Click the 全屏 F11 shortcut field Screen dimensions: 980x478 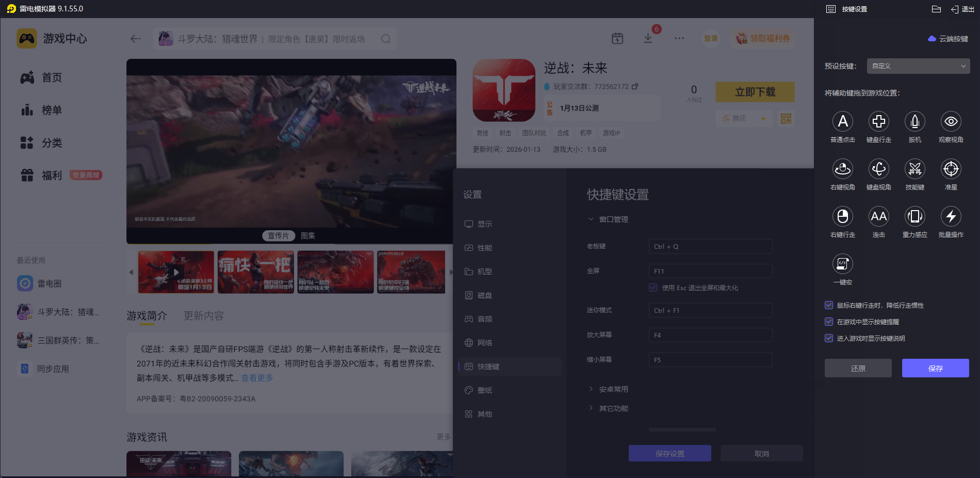710,271
